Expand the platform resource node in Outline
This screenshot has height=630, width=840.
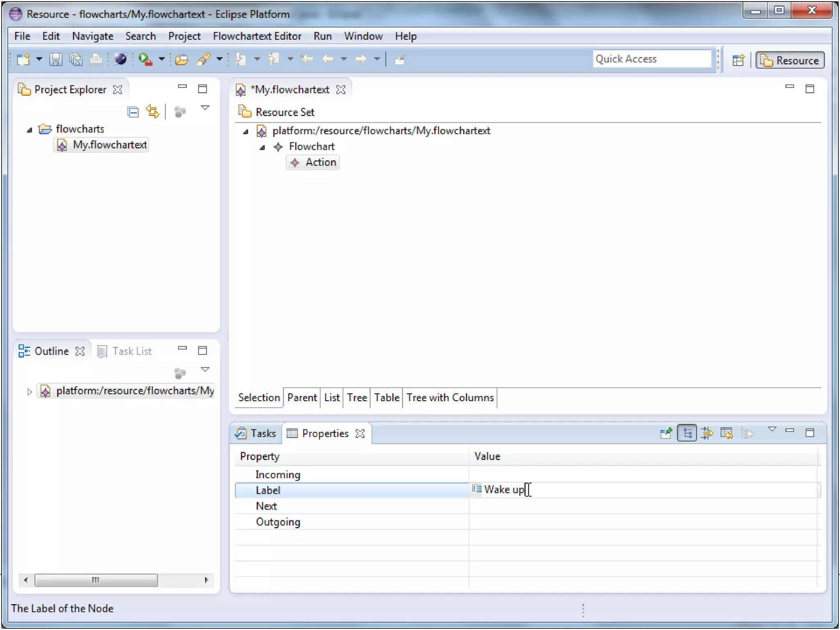pyautogui.click(x=29, y=392)
